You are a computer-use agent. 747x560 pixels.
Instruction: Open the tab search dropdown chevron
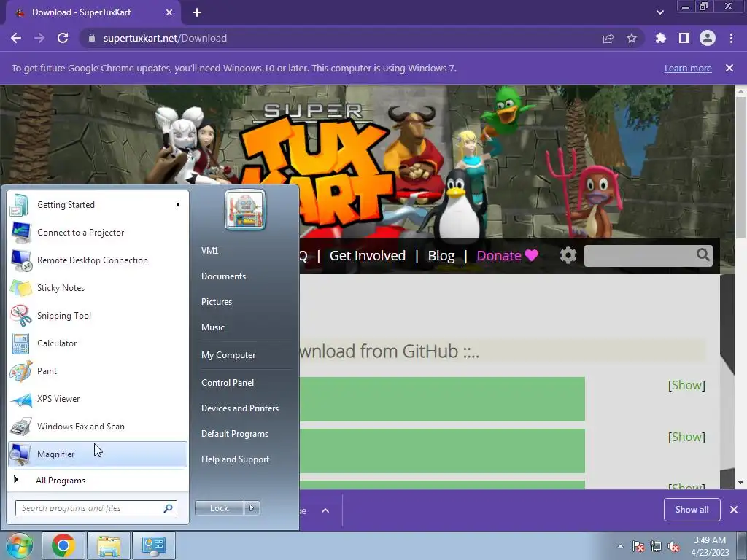pos(659,12)
